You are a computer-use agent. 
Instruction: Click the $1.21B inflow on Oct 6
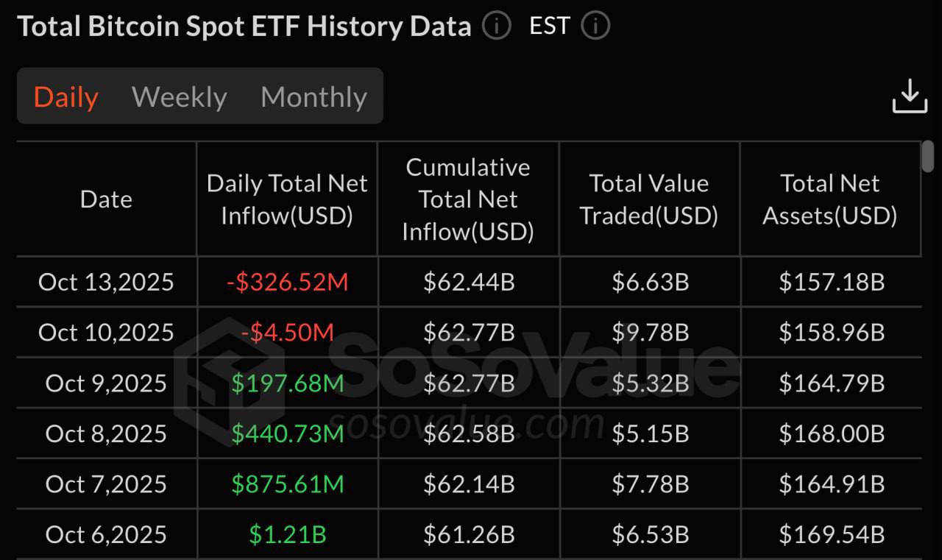pyautogui.click(x=287, y=534)
